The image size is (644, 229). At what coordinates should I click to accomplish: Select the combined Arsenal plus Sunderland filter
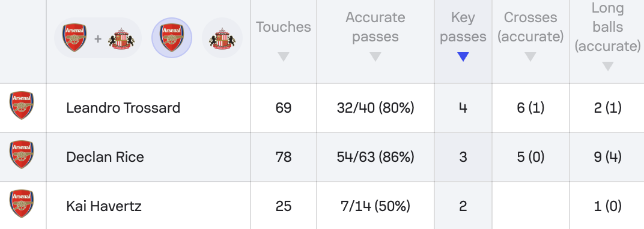pyautogui.click(x=98, y=38)
